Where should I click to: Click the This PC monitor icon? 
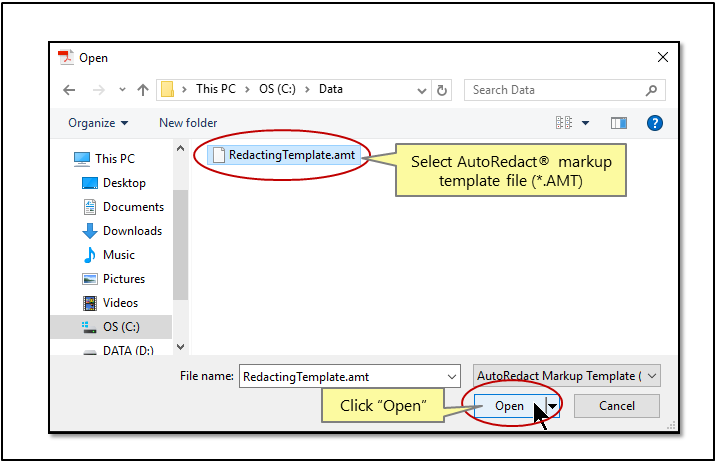tap(82, 158)
